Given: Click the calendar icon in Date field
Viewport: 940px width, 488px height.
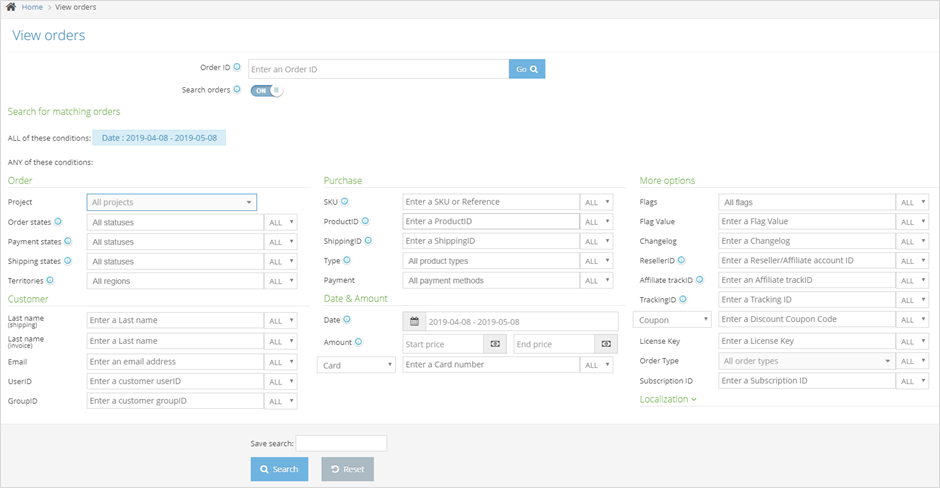Looking at the screenshot, I should [413, 321].
